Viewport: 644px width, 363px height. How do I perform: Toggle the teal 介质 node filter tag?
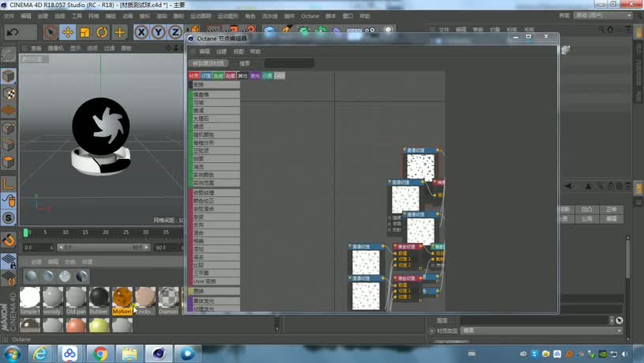pyautogui.click(x=267, y=76)
